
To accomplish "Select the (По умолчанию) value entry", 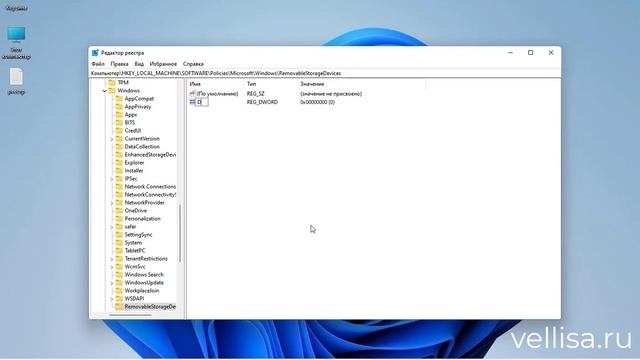I will 217,94.
